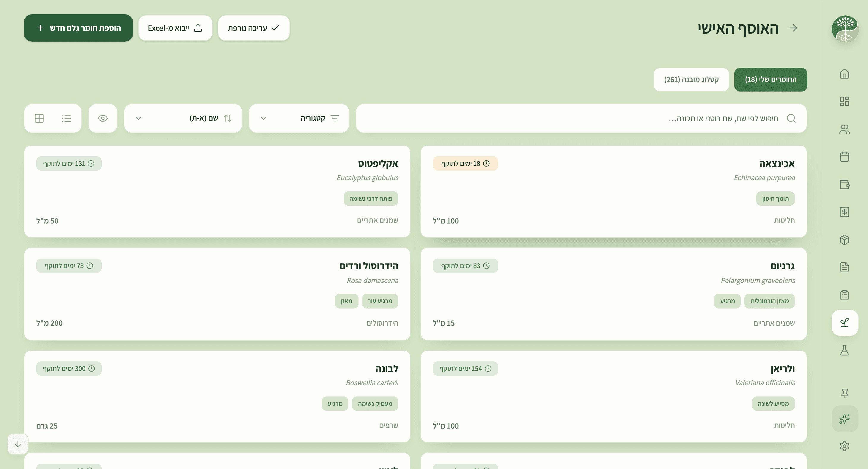Click the ייבוא מ-Excel button
The height and width of the screenshot is (469, 868).
pyautogui.click(x=175, y=28)
